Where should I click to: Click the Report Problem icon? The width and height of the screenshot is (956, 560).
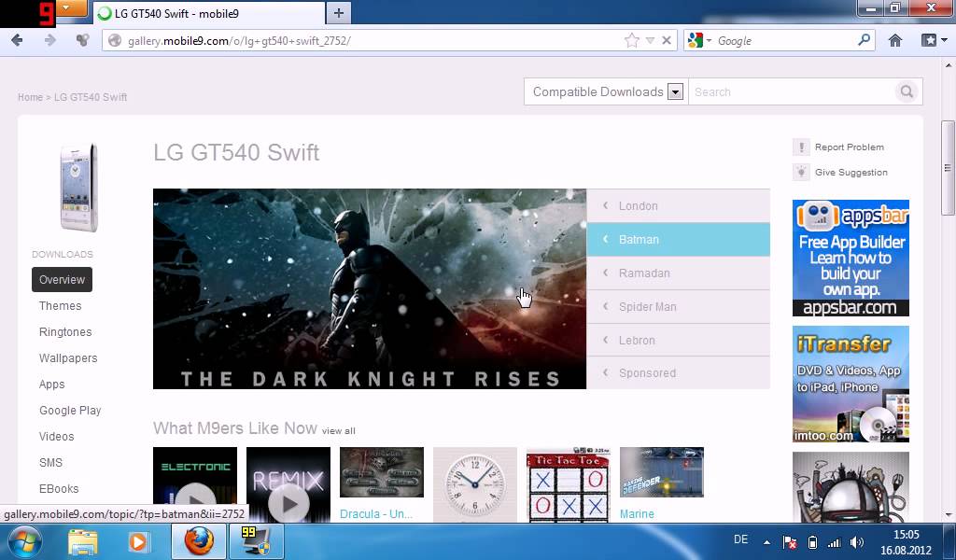(801, 147)
